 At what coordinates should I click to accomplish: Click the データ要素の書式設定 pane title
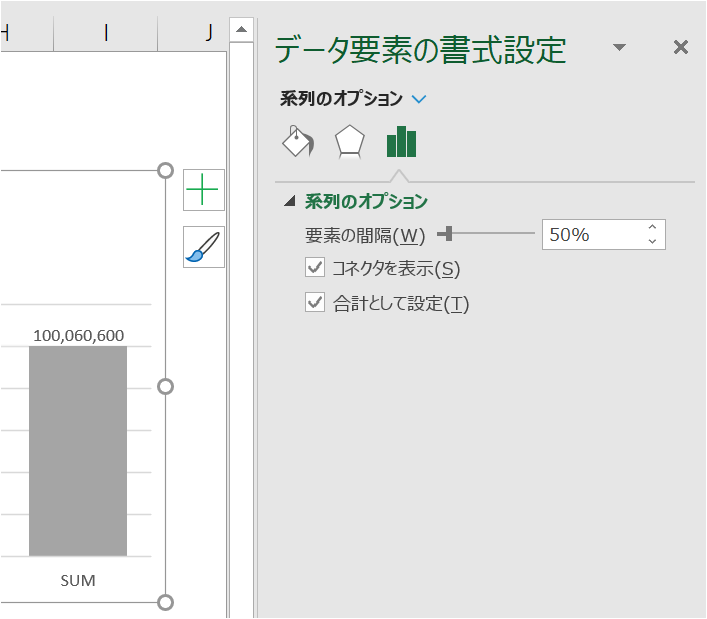[x=420, y=50]
